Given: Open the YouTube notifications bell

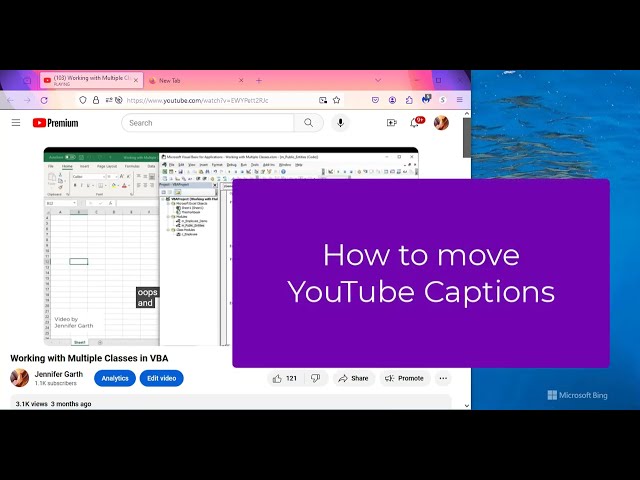Looking at the screenshot, I should (415, 123).
